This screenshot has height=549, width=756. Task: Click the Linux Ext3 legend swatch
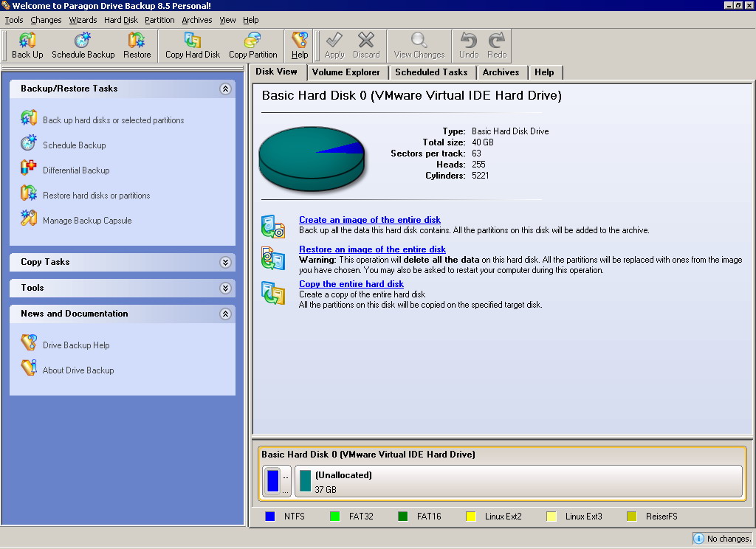tap(551, 517)
